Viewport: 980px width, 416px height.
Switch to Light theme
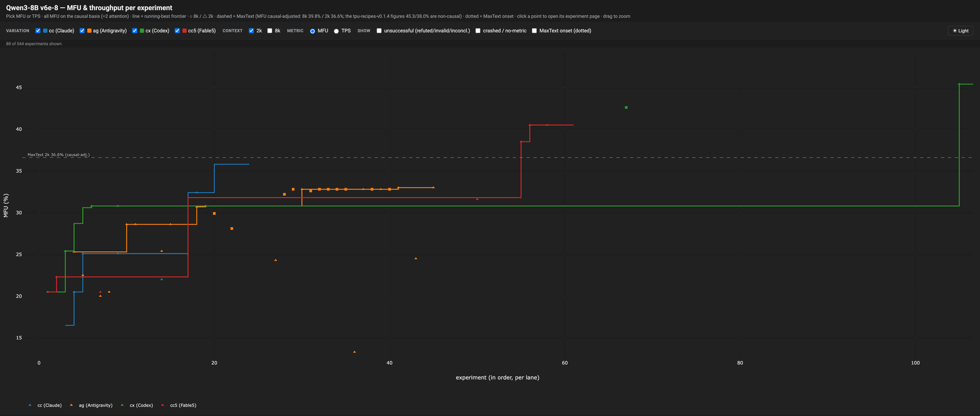960,31
